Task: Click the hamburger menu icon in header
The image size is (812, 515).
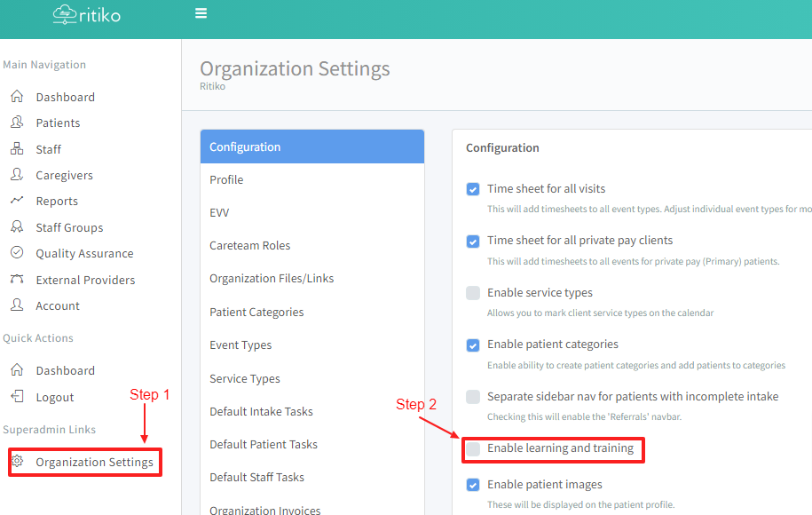Action: click(201, 13)
